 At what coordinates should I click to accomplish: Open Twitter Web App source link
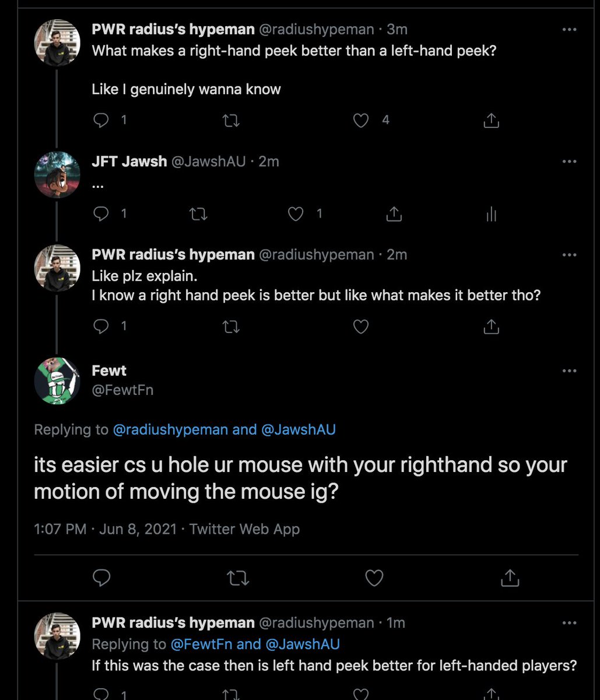(244, 529)
